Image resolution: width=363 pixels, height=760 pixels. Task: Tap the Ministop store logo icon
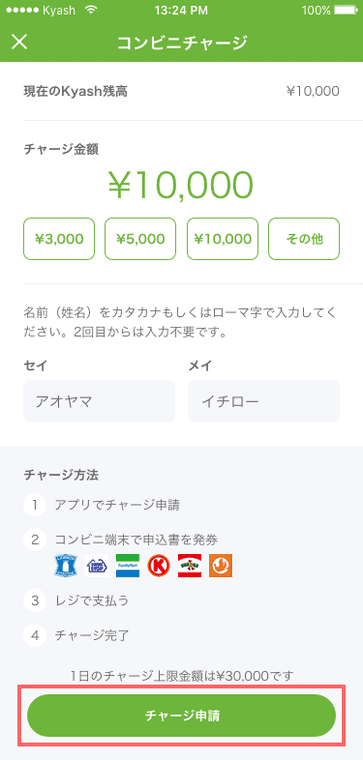pyautogui.click(x=96, y=565)
